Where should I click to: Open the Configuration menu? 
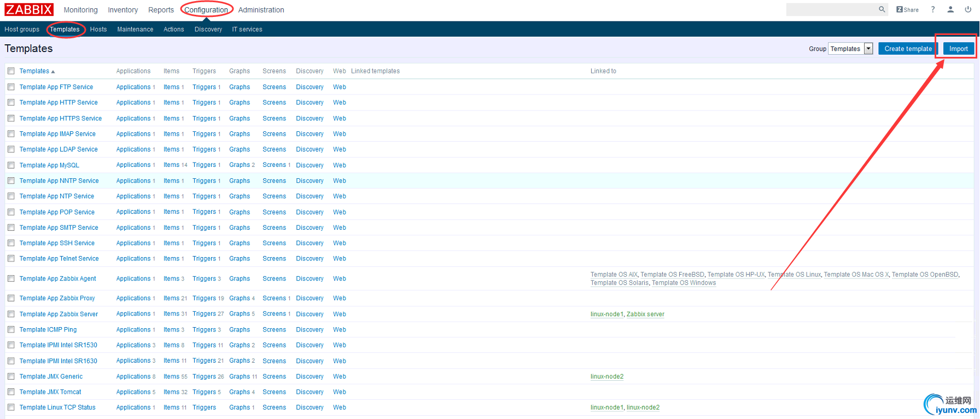tap(206, 10)
